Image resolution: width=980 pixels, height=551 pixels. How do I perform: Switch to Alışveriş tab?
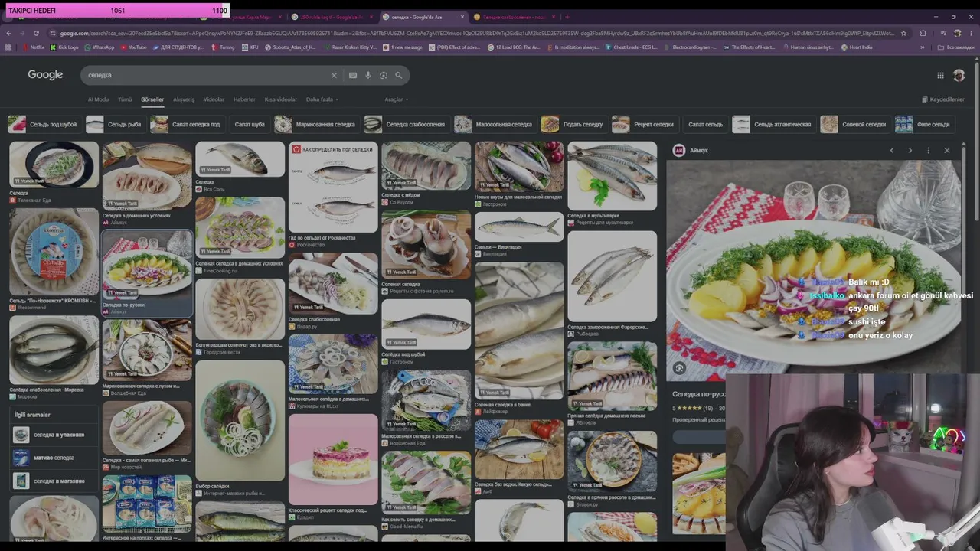(184, 99)
